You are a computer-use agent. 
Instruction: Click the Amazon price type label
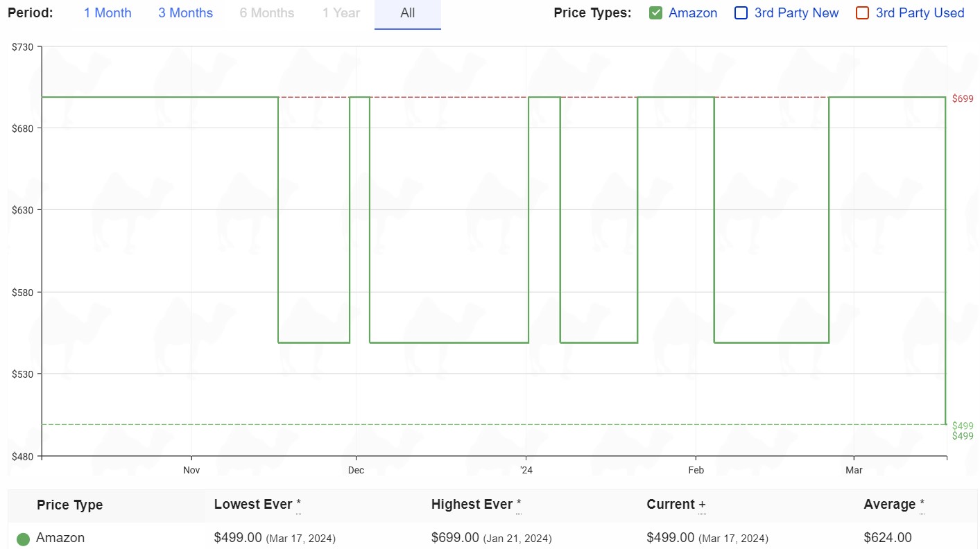(x=693, y=13)
